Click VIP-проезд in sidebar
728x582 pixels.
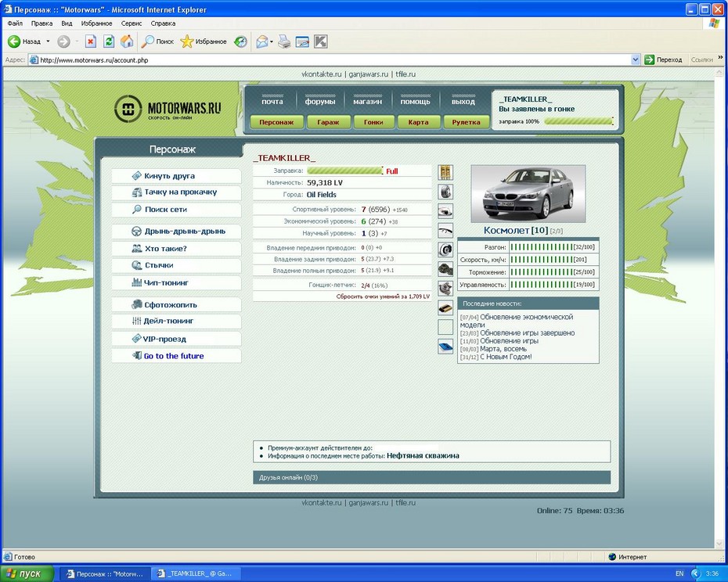176,339
